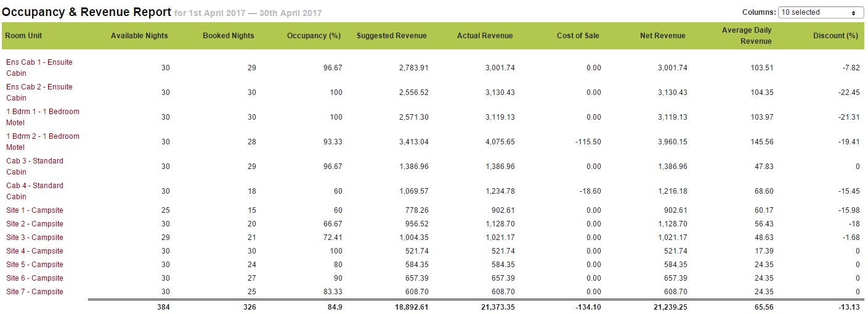Select the 93.33 occupancy cell
The image size is (868, 314).
333,142
